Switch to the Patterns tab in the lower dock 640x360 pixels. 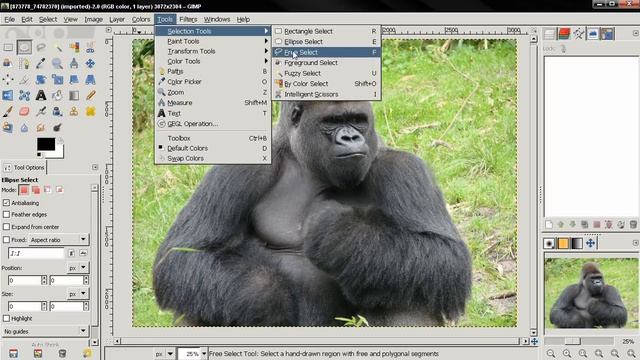(563, 243)
